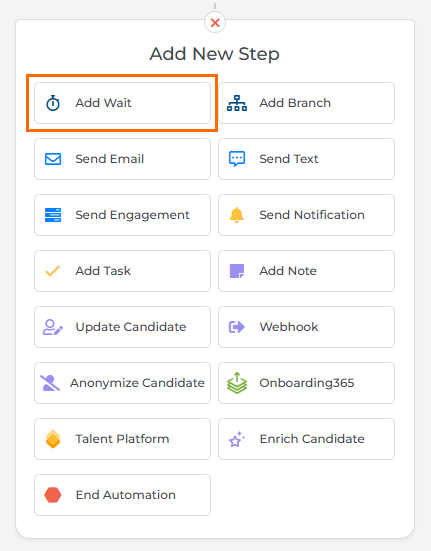Choose the Send Engagement step

[122, 215]
